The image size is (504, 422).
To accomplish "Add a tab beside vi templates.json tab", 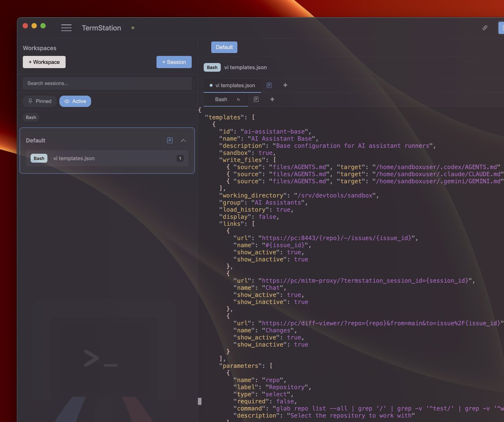I will 286,85.
